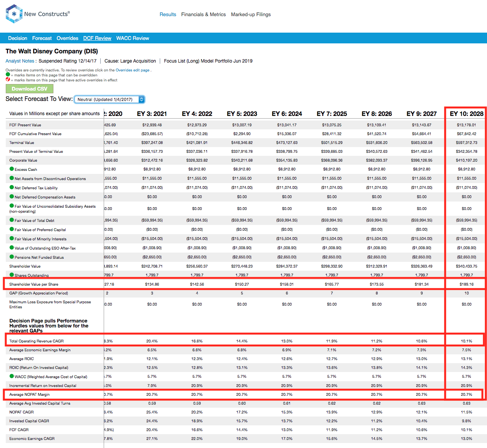Image resolution: width=487 pixels, height=448 pixels.
Task: Select the DCF Review tab
Action: [97, 38]
